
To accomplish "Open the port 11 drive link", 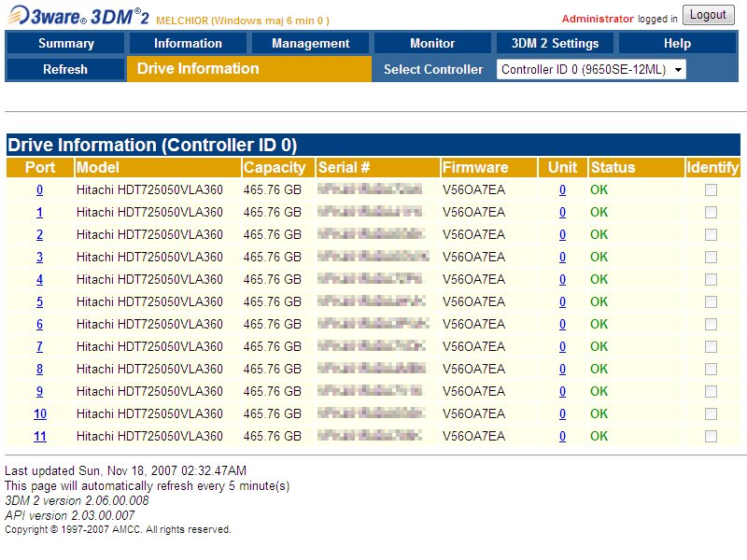I will (x=40, y=436).
